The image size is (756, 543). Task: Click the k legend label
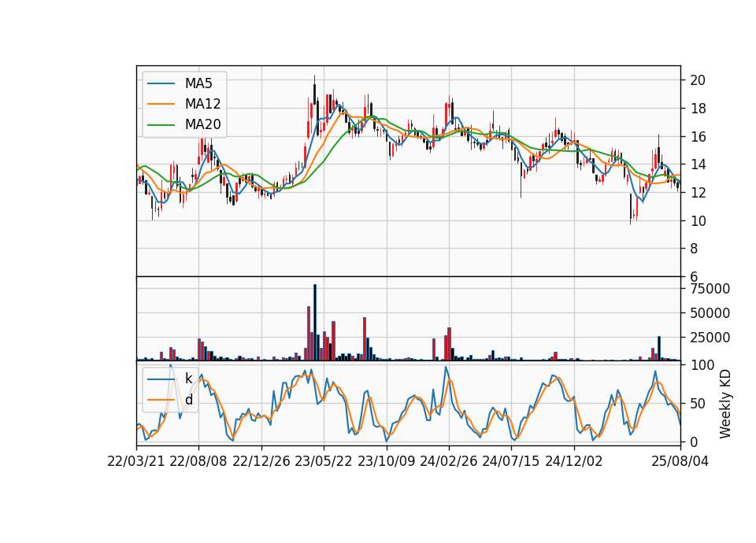pos(189,379)
